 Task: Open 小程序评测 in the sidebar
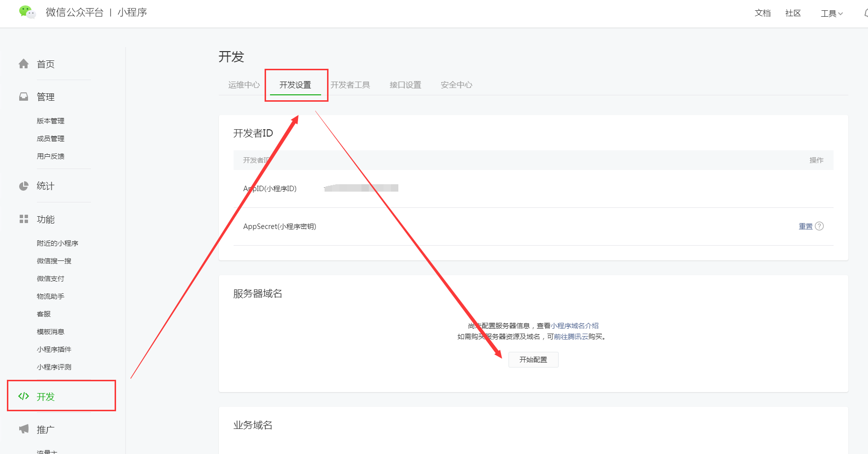pyautogui.click(x=54, y=367)
